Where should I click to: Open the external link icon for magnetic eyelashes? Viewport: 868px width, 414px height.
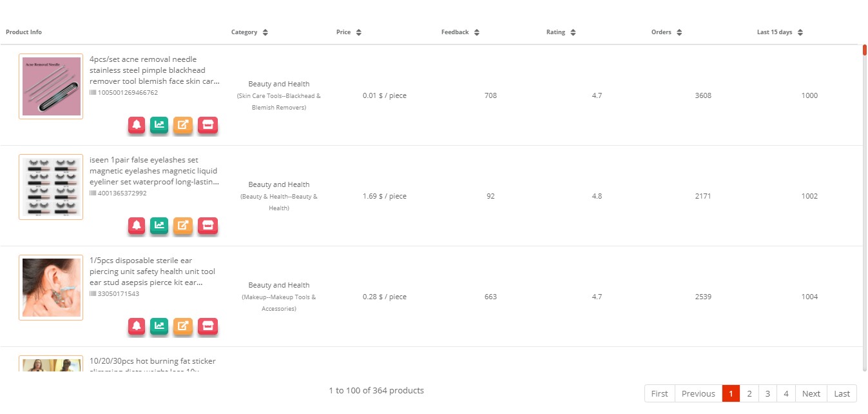point(182,226)
